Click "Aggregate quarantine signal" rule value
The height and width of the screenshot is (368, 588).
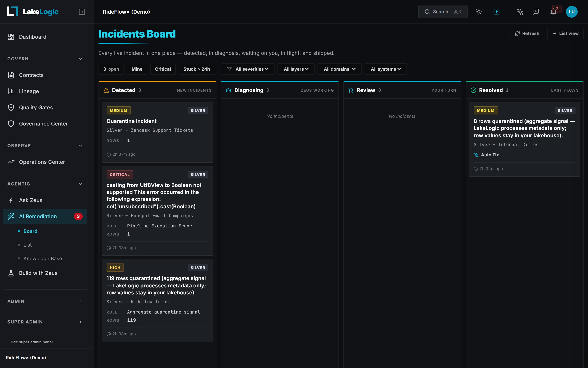pos(164,312)
